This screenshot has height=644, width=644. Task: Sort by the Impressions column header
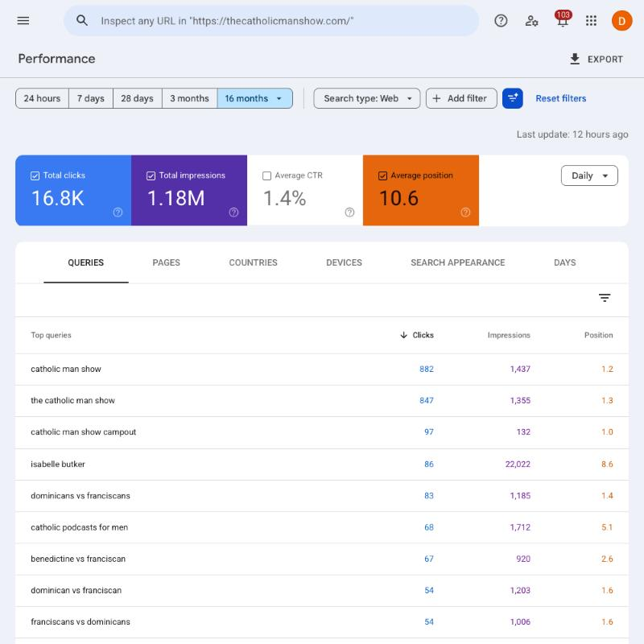pos(509,335)
